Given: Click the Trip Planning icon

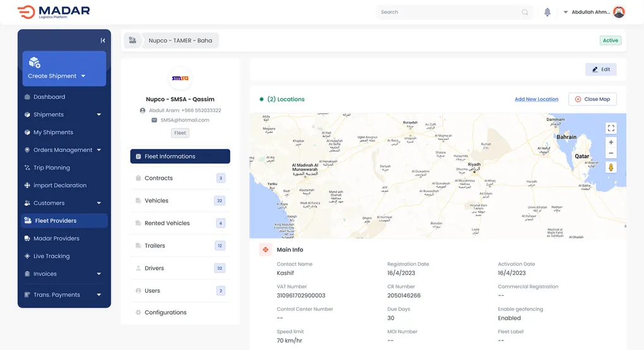Looking at the screenshot, I should click(27, 167).
